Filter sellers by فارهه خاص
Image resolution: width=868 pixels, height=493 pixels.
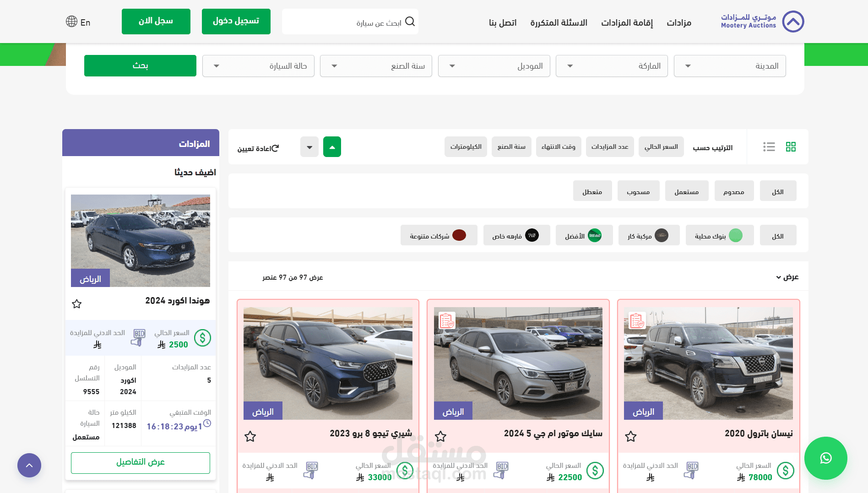[x=517, y=235]
